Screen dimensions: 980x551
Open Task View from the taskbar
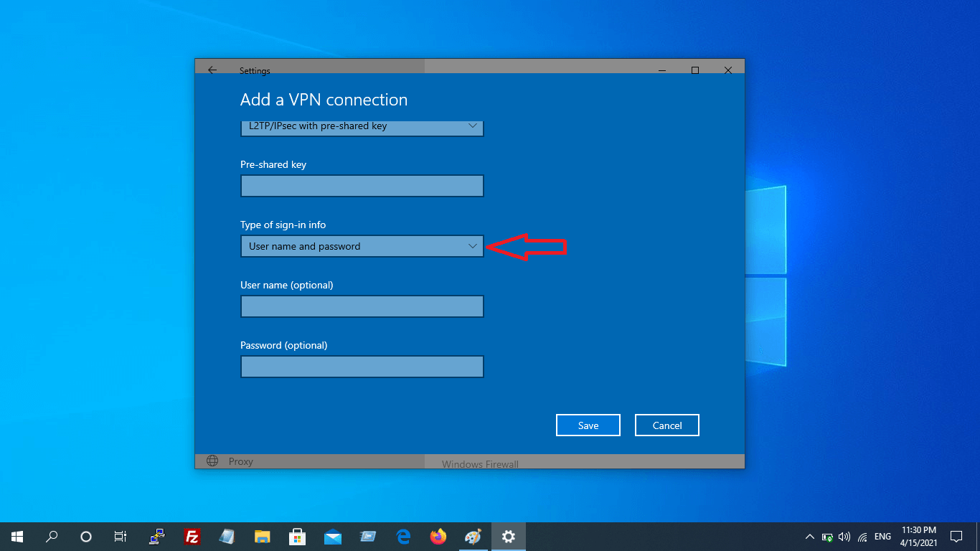coord(121,537)
